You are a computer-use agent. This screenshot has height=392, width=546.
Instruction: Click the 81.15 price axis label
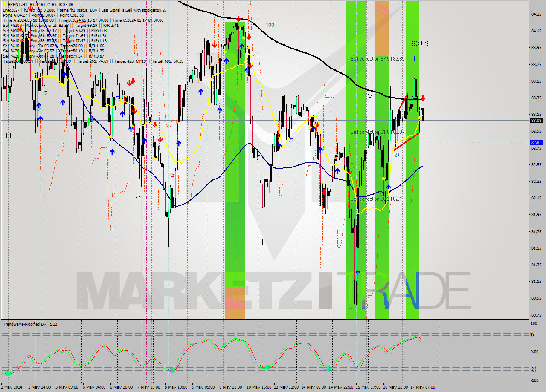pos(537,282)
